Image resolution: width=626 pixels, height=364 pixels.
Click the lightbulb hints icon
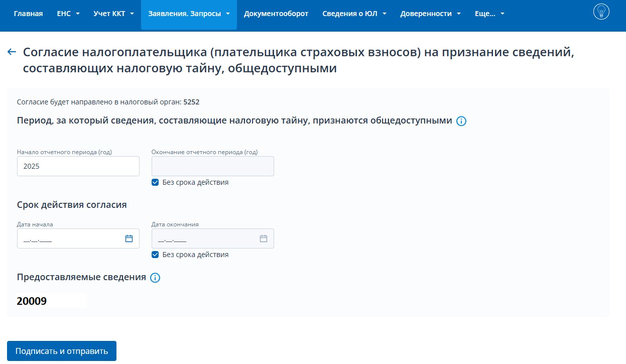tap(601, 12)
